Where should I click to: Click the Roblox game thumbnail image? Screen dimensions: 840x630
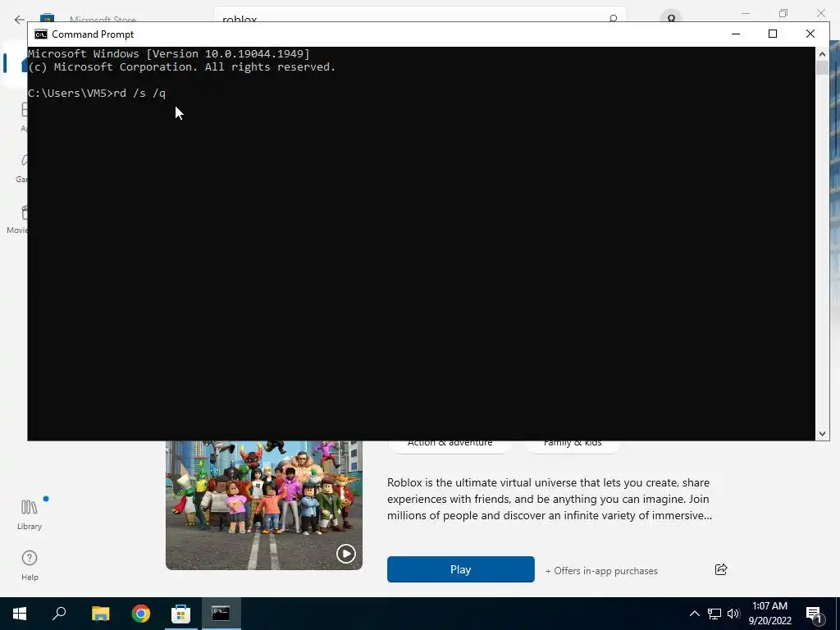point(264,505)
